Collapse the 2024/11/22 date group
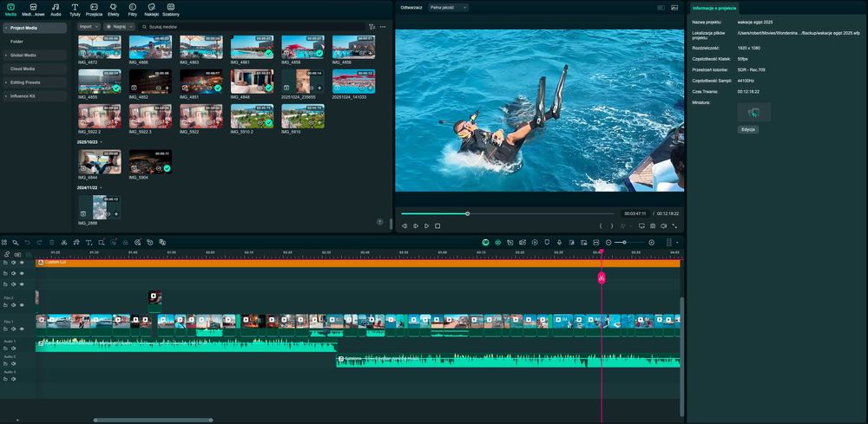Viewport: 868px width, 424px height. 102,188
